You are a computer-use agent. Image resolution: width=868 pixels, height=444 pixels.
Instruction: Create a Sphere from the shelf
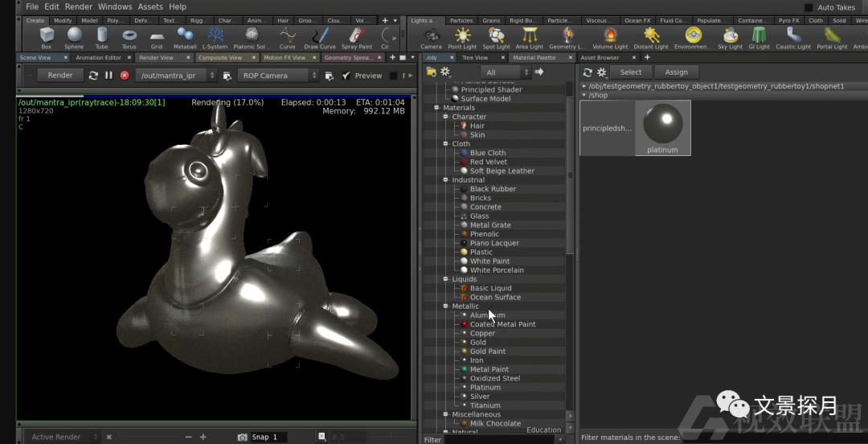click(x=74, y=39)
